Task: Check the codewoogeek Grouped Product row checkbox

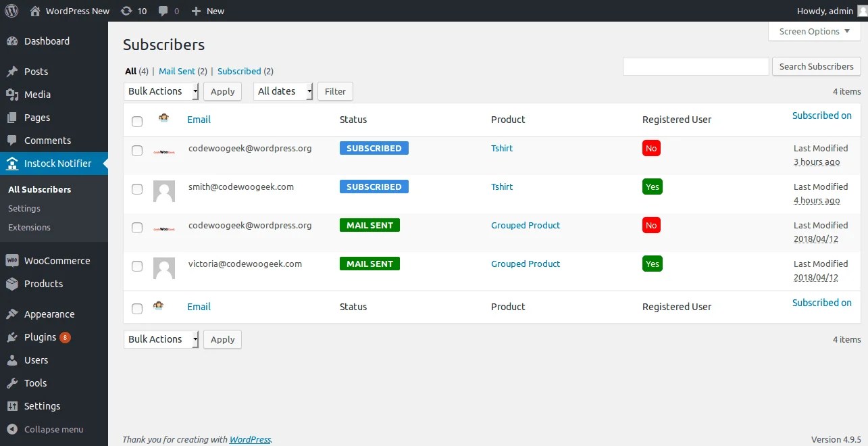Action: tap(137, 228)
